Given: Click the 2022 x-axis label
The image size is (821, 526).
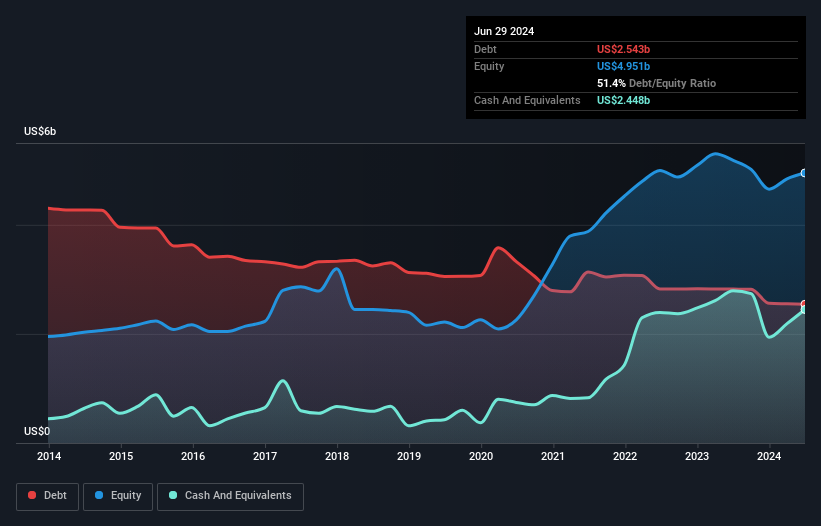Looking at the screenshot, I should click(625, 456).
